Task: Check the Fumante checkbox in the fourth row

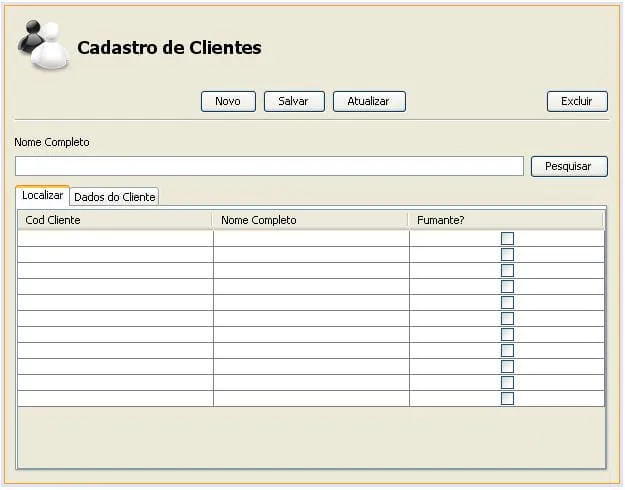Action: pos(507,287)
